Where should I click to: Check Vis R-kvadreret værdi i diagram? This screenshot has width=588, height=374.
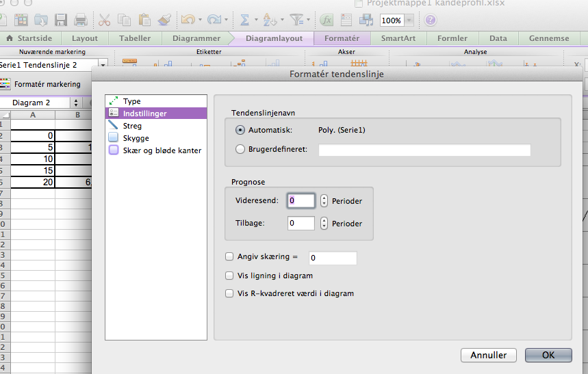coord(229,293)
